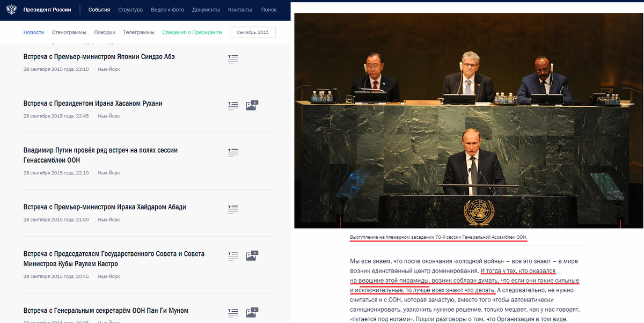Open text icon for Хасаном Рухани meeting
644x323 pixels.
click(x=233, y=106)
